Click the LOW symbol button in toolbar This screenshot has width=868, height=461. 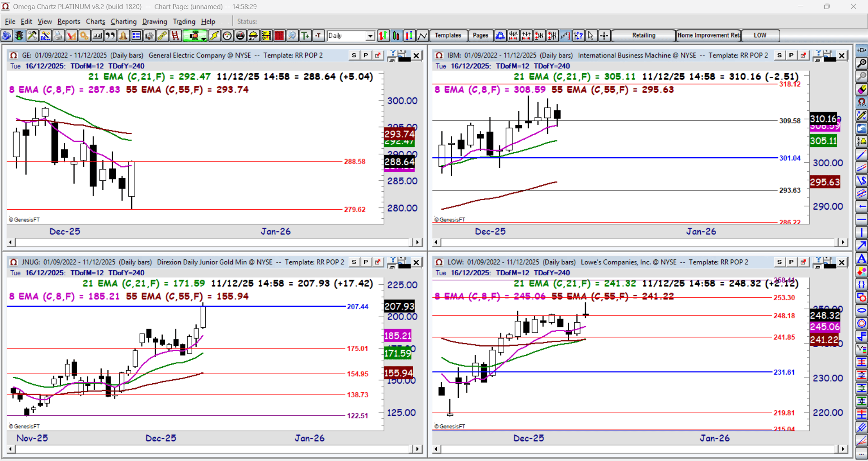tap(760, 36)
